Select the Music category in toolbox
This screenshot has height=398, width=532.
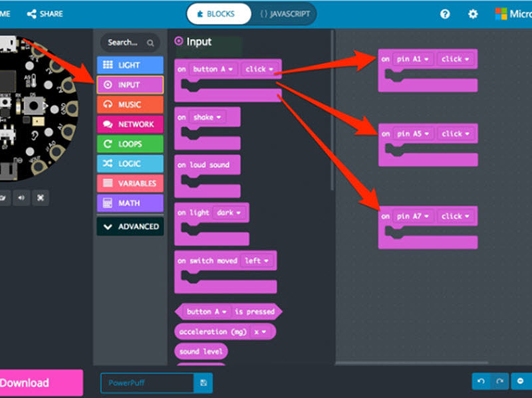(130, 104)
